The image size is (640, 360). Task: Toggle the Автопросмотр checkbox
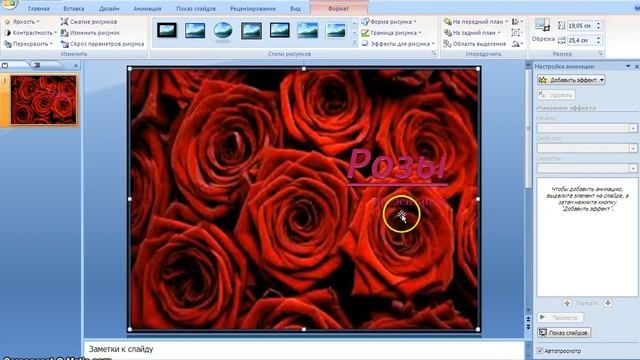(540, 351)
